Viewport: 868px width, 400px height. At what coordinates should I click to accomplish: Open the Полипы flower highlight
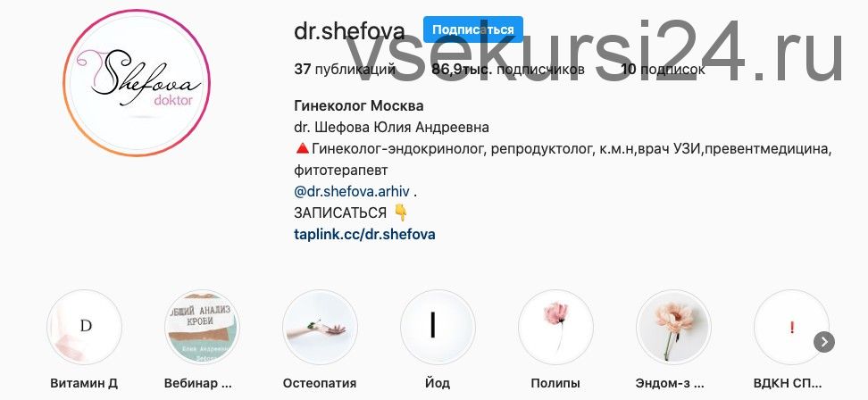point(555,328)
